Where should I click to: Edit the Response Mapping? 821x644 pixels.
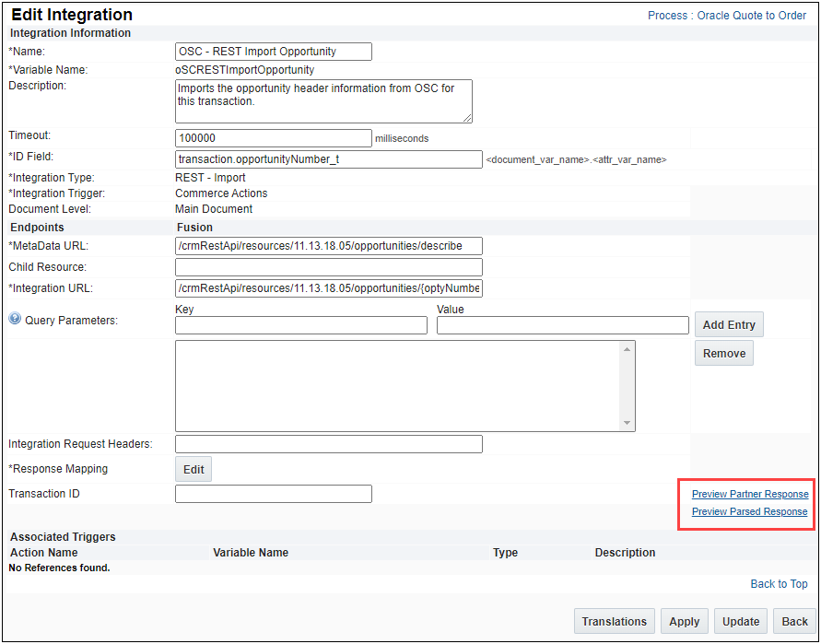tap(194, 469)
